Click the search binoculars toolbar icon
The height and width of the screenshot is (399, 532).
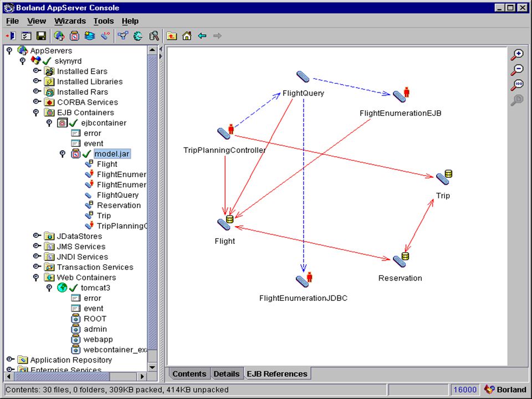[x=154, y=35]
